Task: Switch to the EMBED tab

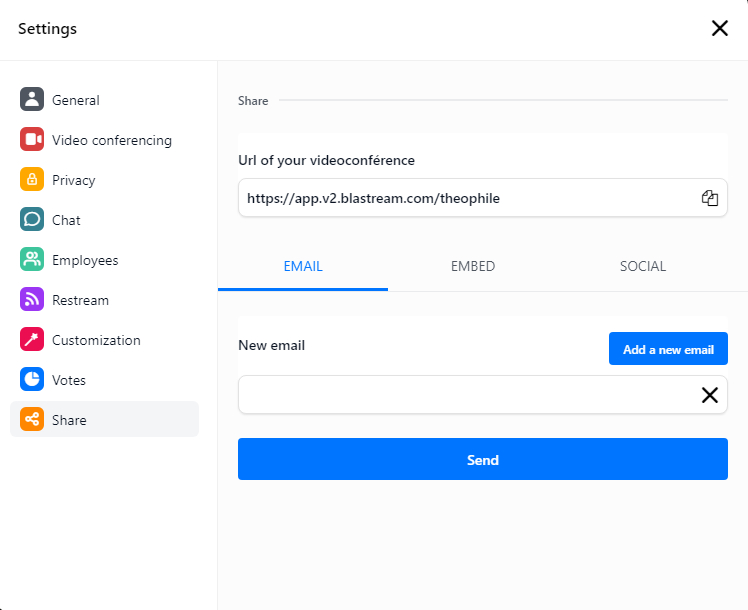Action: 473,266
